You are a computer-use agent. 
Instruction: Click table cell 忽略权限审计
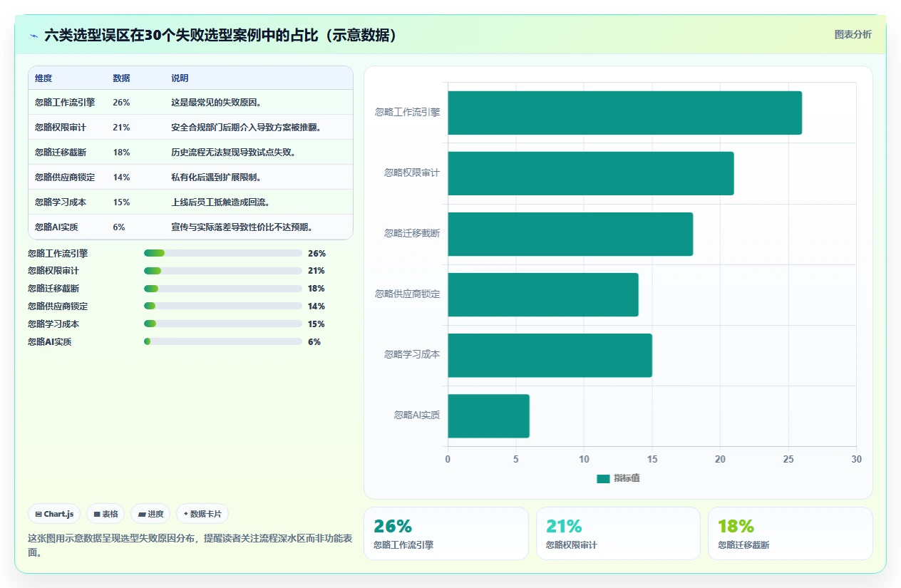coord(61,128)
